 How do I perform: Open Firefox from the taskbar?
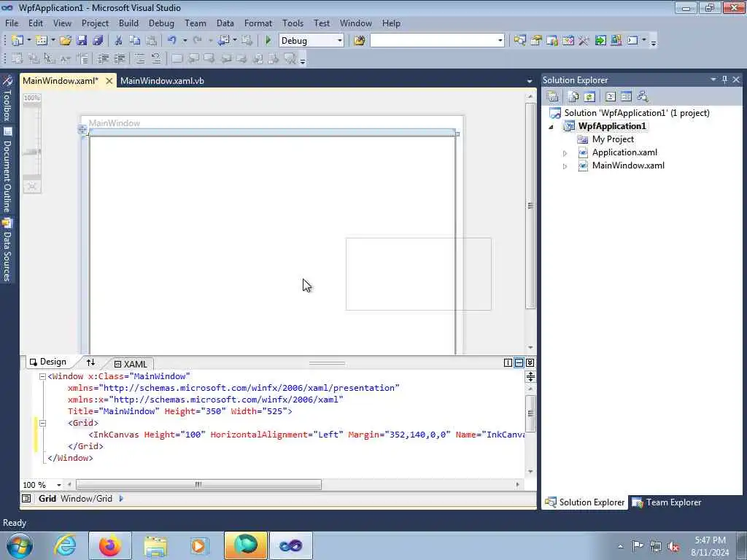109,545
